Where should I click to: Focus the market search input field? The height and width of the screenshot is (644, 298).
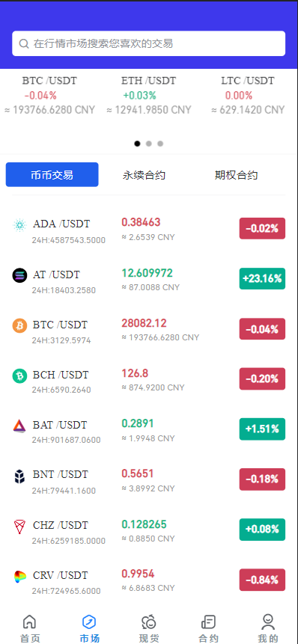(149, 43)
